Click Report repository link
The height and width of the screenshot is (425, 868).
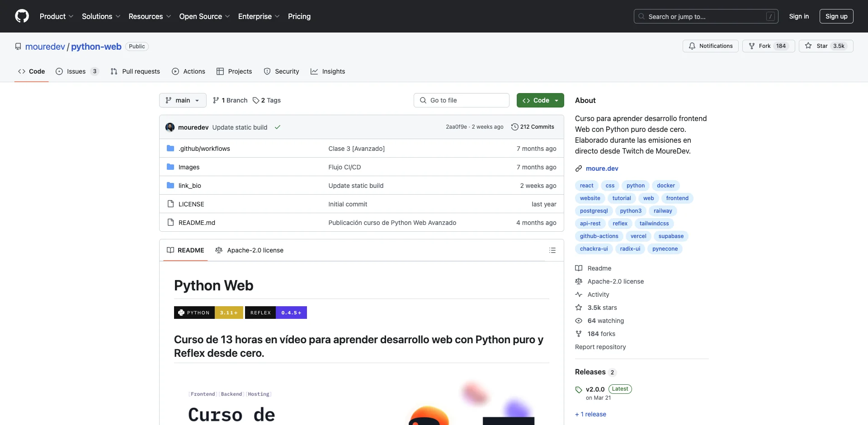(x=600, y=347)
